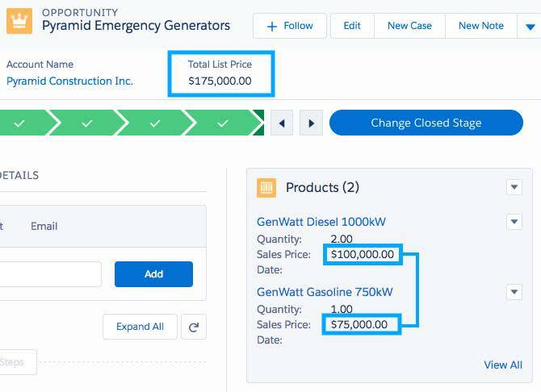541x392 pixels.
Task: Click the $100,000.00 sales price value
Action: [363, 254]
